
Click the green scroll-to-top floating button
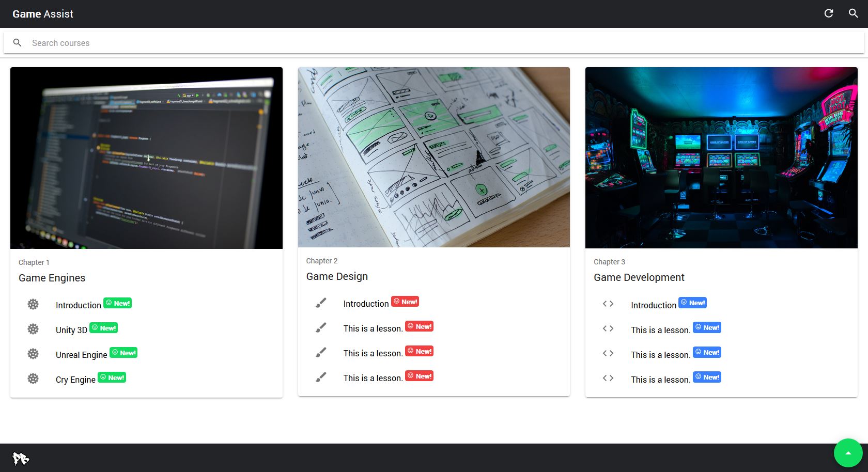(848, 453)
